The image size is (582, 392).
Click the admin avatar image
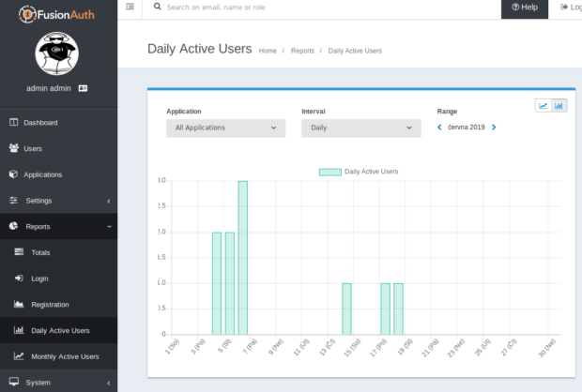56,53
